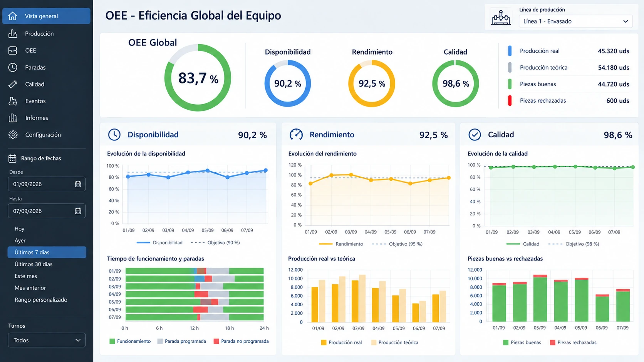Image resolution: width=644 pixels, height=362 pixels.
Task: Click the Paradas clock icon
Action: coord(13,67)
